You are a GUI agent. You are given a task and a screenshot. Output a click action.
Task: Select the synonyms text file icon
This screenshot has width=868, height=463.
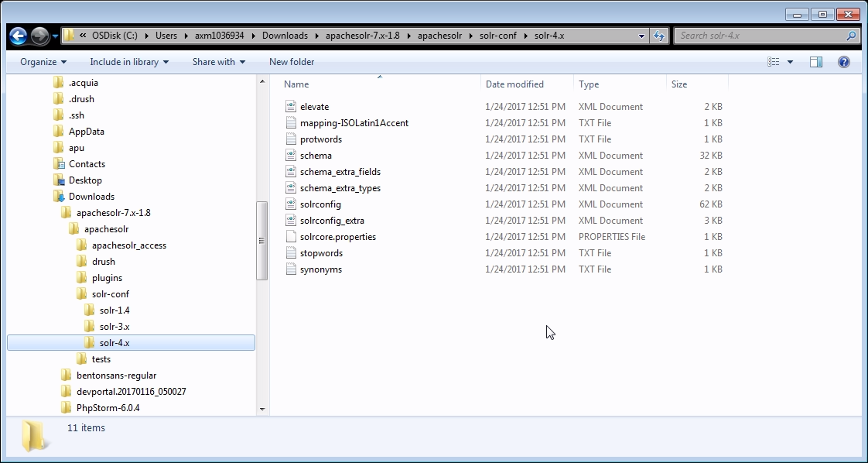pyautogui.click(x=291, y=269)
